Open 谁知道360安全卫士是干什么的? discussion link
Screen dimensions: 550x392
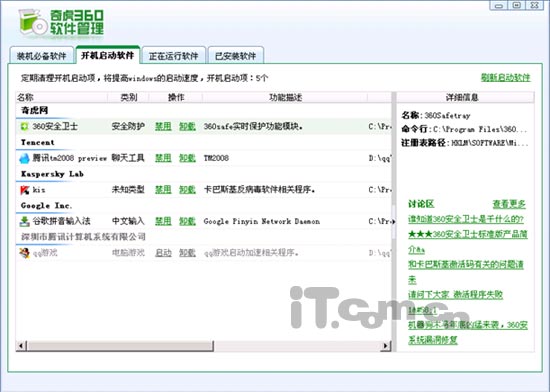(x=465, y=219)
